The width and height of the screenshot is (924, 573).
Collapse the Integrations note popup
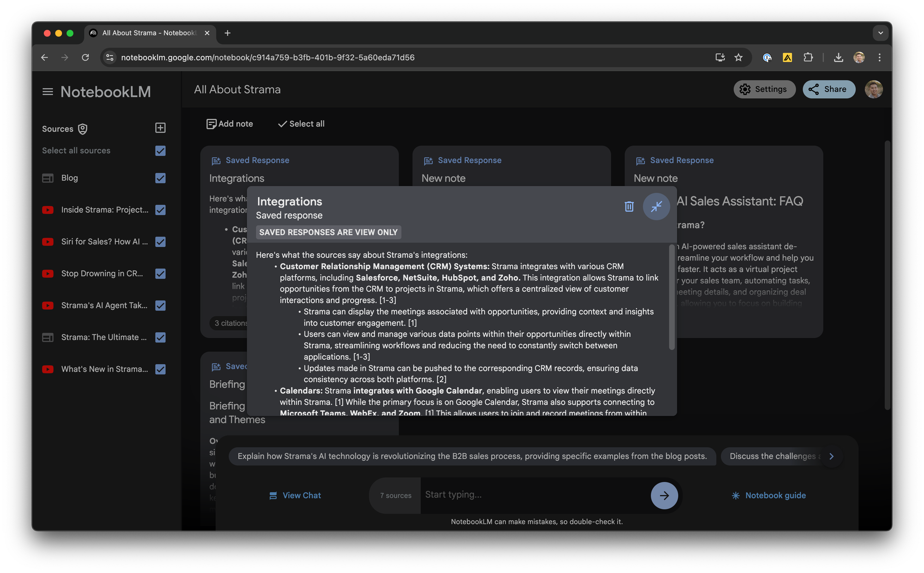pyautogui.click(x=656, y=207)
